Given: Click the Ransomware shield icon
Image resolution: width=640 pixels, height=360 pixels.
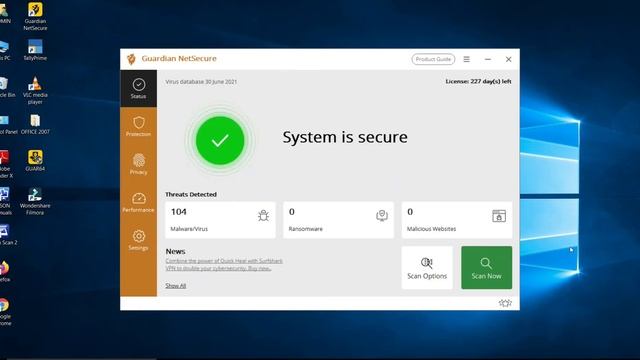Looking at the screenshot, I should [x=382, y=215].
